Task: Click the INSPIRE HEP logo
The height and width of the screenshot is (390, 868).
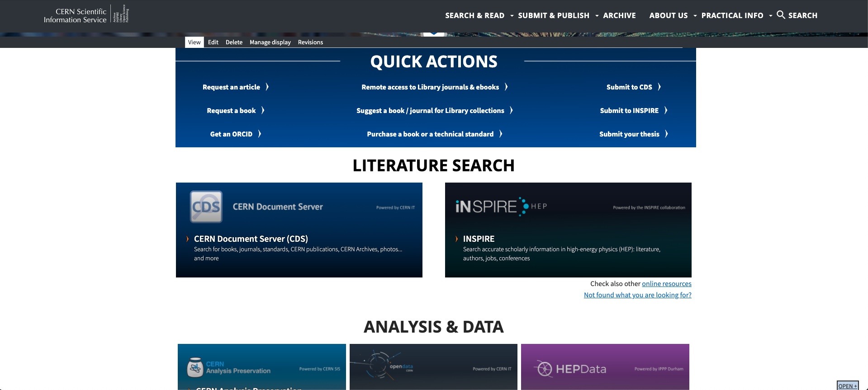Action: tap(501, 207)
